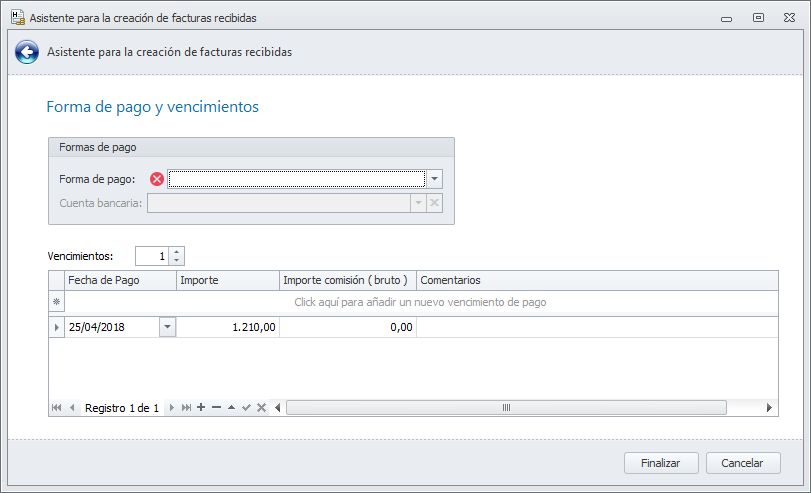
Task: Open the Forma de pago dropdown
Action: 434,179
